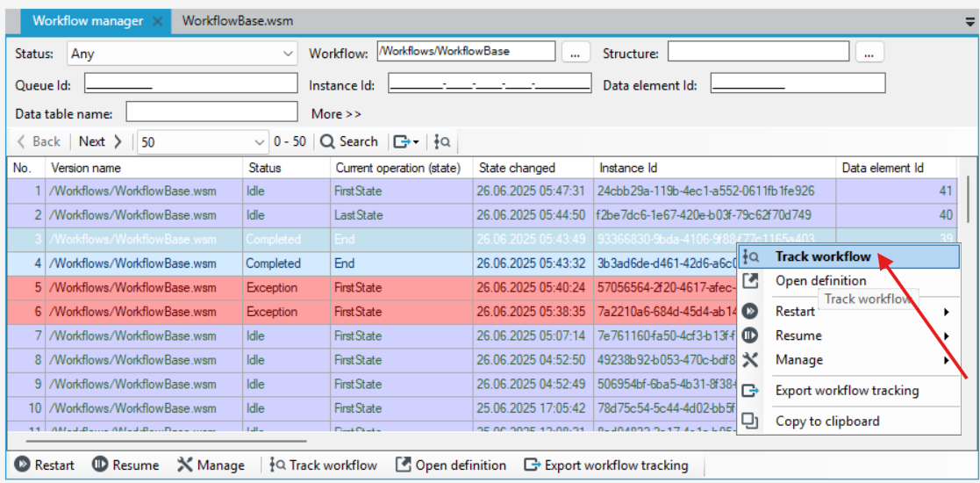
Task: Choose Export workflow tracking in context menu
Action: click(849, 391)
